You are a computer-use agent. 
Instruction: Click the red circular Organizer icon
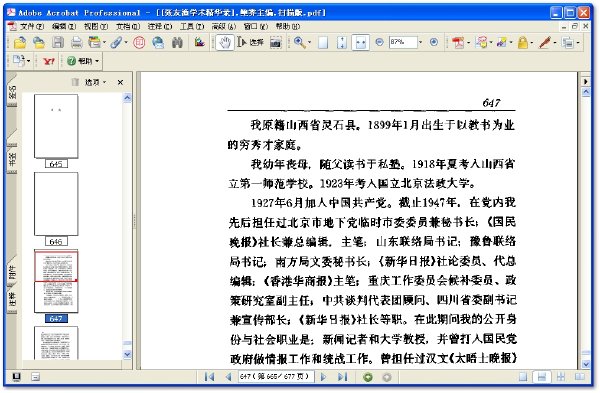pyautogui.click(x=139, y=42)
